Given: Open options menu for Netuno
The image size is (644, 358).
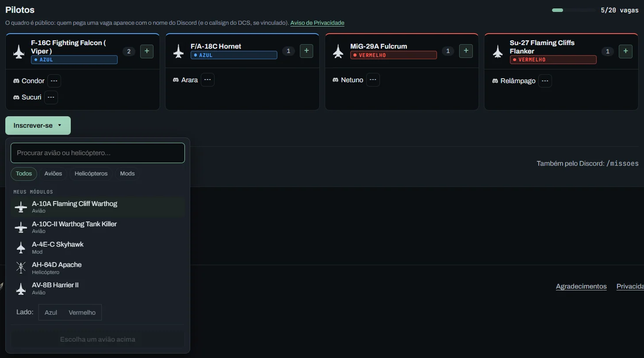Looking at the screenshot, I should point(373,80).
